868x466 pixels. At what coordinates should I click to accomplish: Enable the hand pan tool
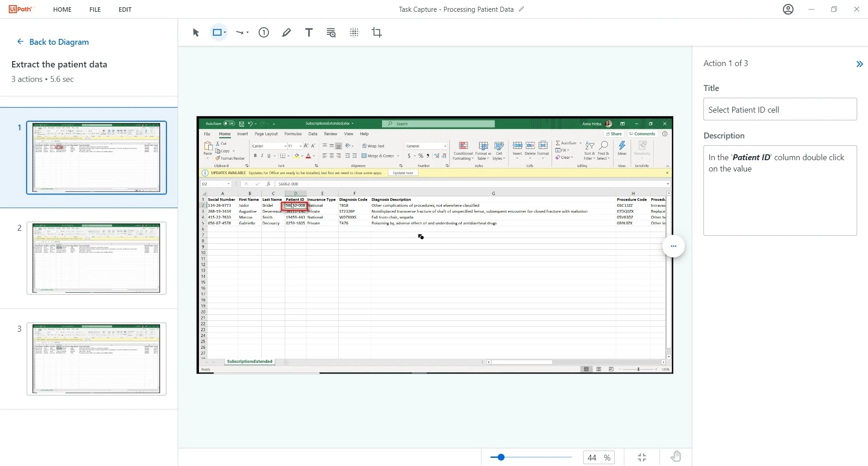pyautogui.click(x=676, y=456)
